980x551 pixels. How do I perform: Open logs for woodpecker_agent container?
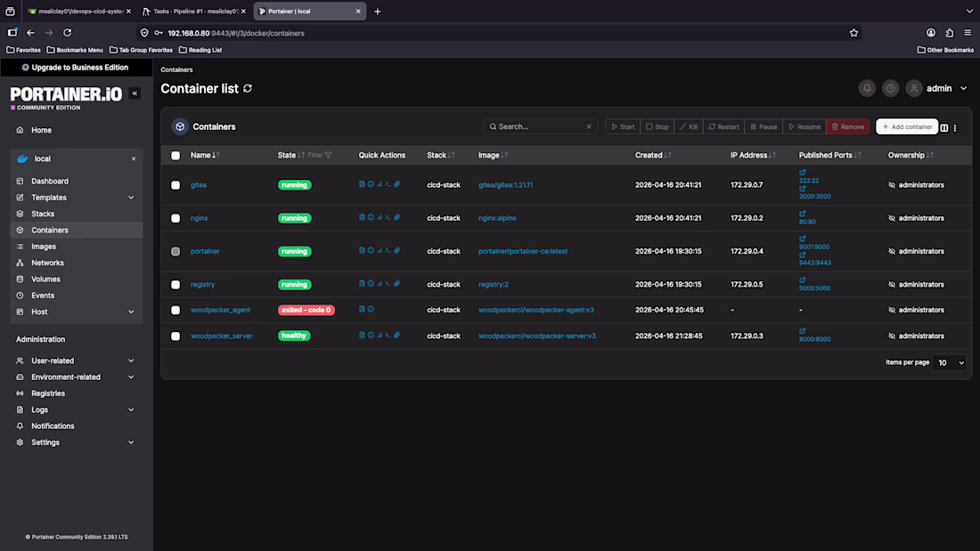tap(362, 309)
